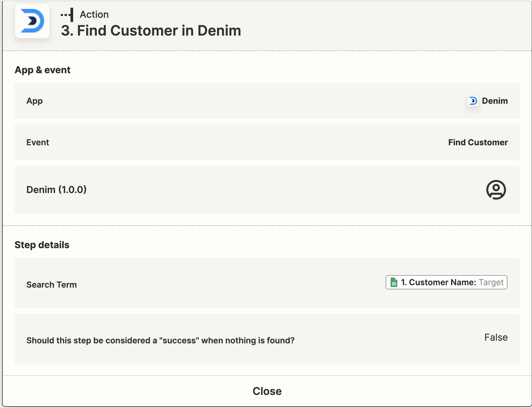Select the Denim app name value
The height and width of the screenshot is (408, 532).
[x=495, y=101]
